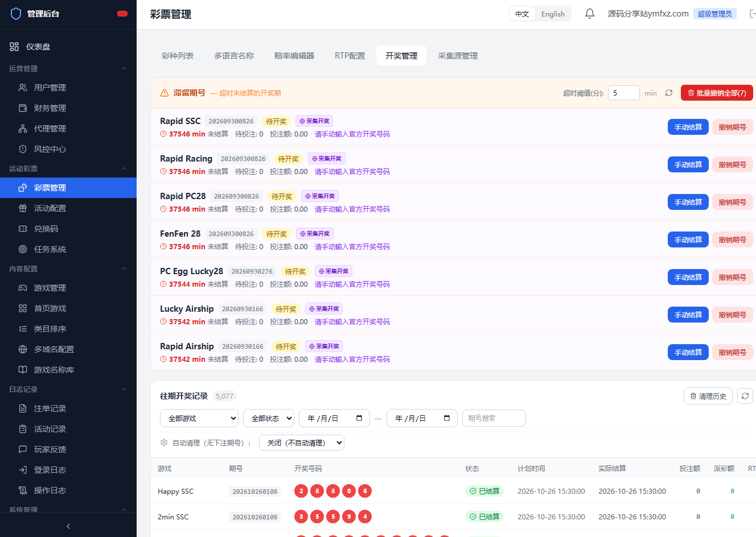Switch language to 中文
756x537 pixels.
click(x=522, y=14)
